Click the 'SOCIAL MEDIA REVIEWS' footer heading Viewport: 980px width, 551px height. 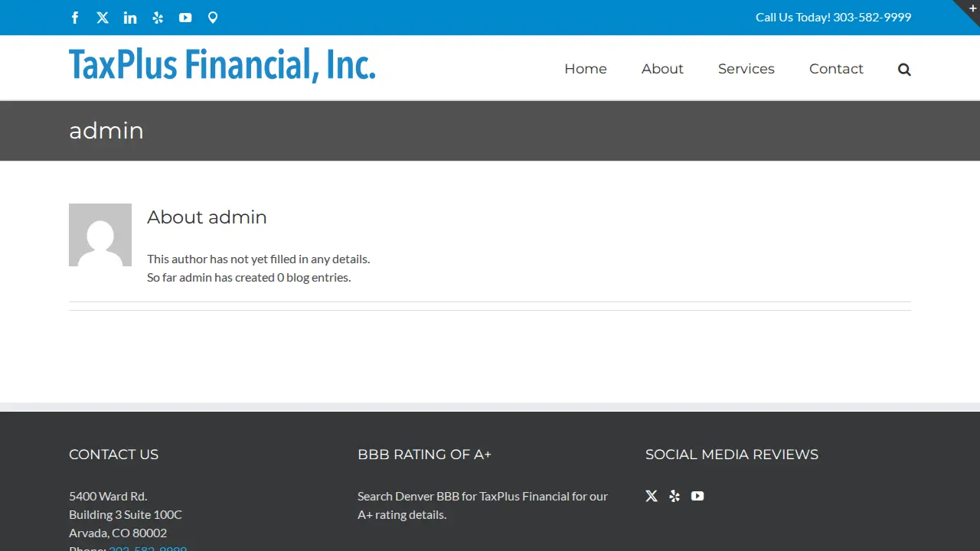[x=732, y=455]
